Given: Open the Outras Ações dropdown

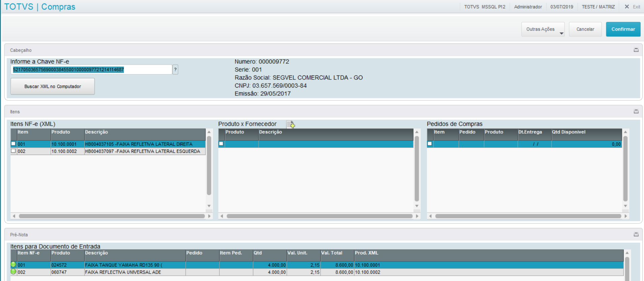Looking at the screenshot, I should tap(543, 29).
